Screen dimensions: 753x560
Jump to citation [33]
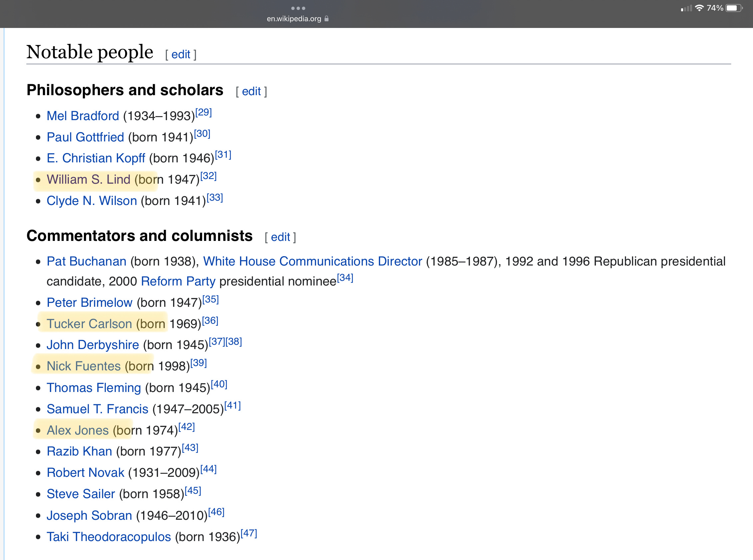(215, 197)
